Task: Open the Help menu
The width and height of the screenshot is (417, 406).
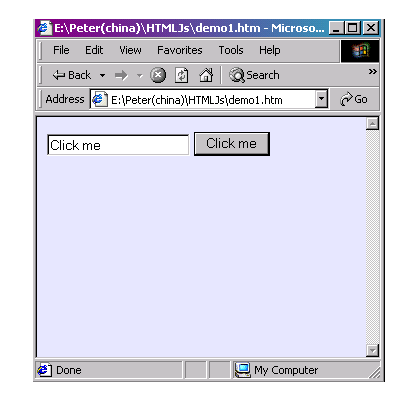Action: pos(269,50)
